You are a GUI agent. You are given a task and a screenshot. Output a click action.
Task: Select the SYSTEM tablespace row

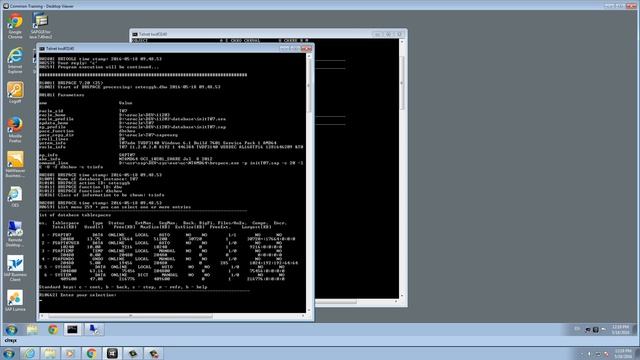[x=163, y=277]
